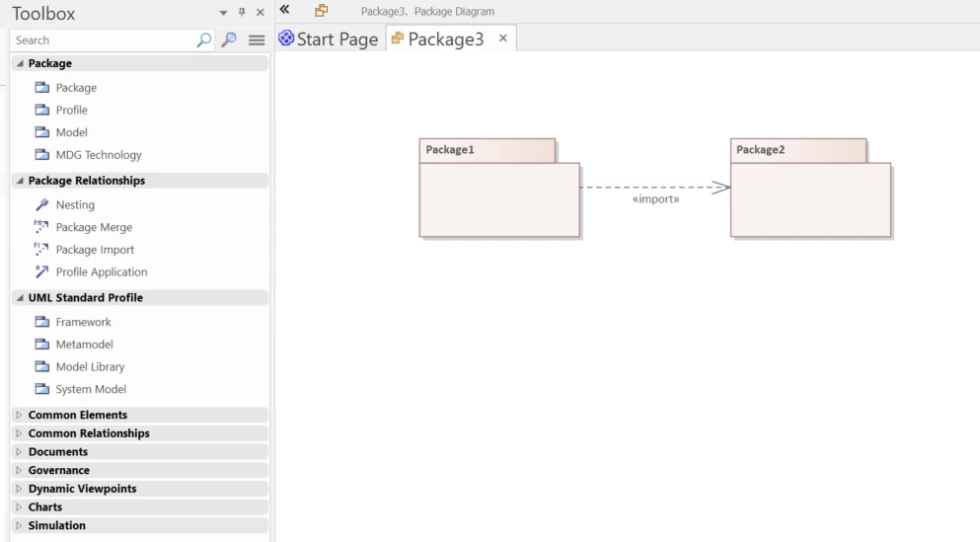This screenshot has height=542, width=980.
Task: Select the Framework element from UML Standard Profile
Action: (83, 322)
